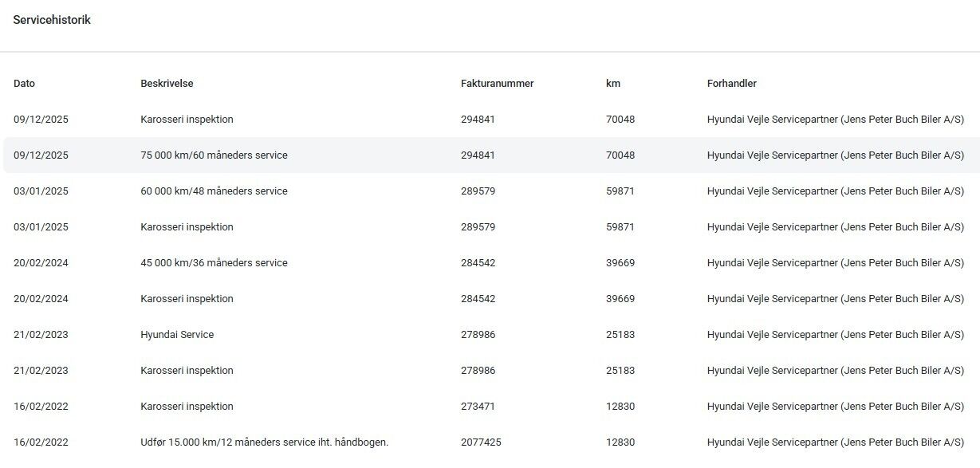Click the 45 000 km/36 måneders service description
Screen dimensions: 980x468
tap(214, 263)
